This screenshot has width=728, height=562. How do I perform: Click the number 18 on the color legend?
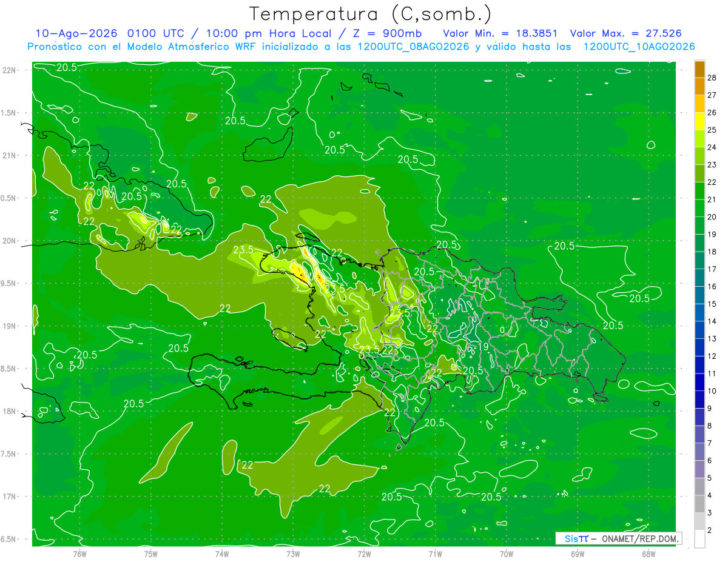tap(712, 252)
